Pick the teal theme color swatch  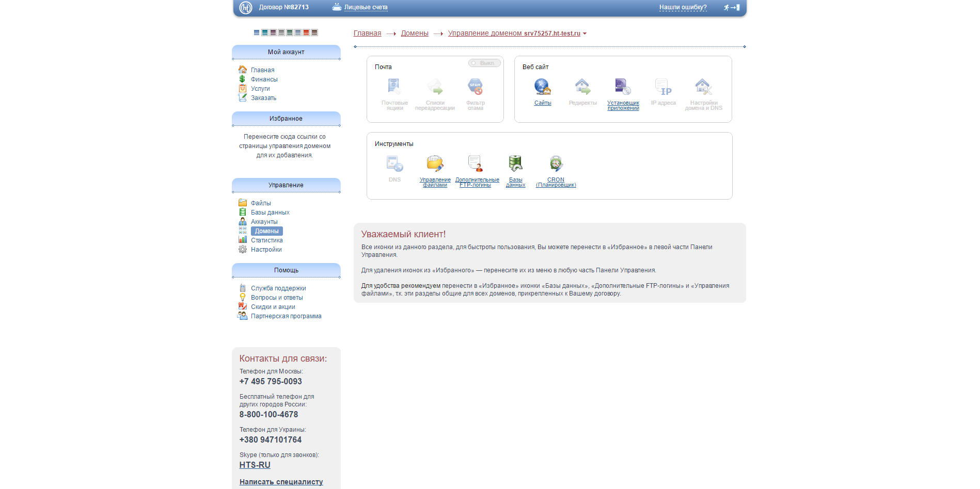pos(265,32)
